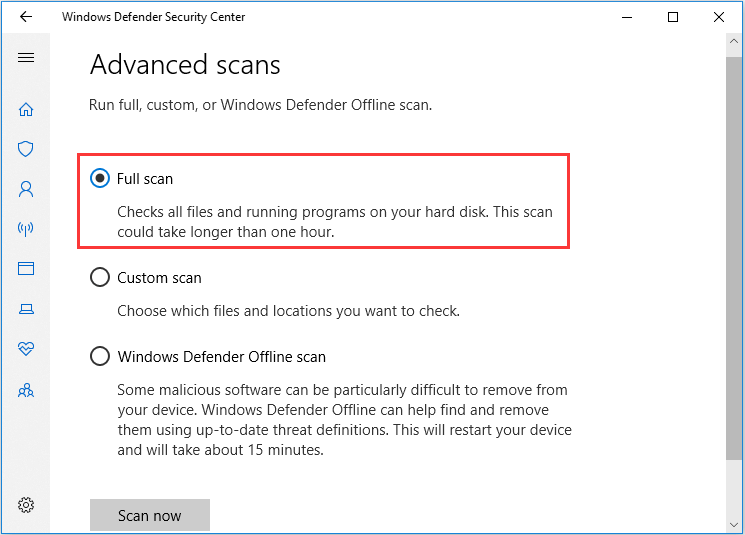Screen dimensions: 745x535
Task: Select the Custom scan radio button
Action: click(100, 277)
